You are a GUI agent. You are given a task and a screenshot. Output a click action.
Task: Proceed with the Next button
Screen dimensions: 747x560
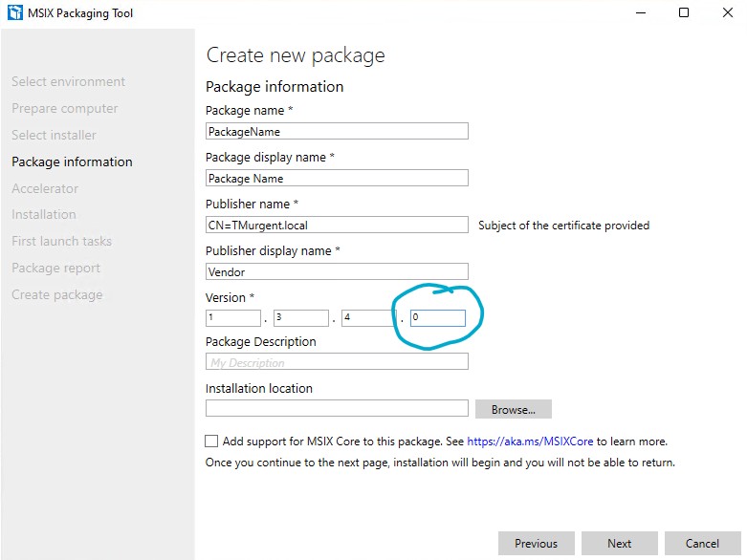click(619, 543)
